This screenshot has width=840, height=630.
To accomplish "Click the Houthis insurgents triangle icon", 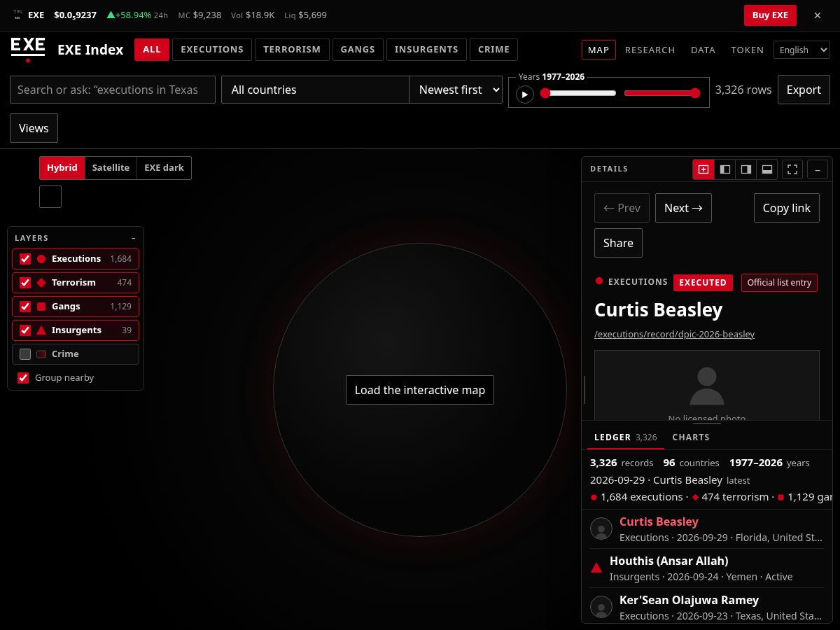I will pos(596,568).
